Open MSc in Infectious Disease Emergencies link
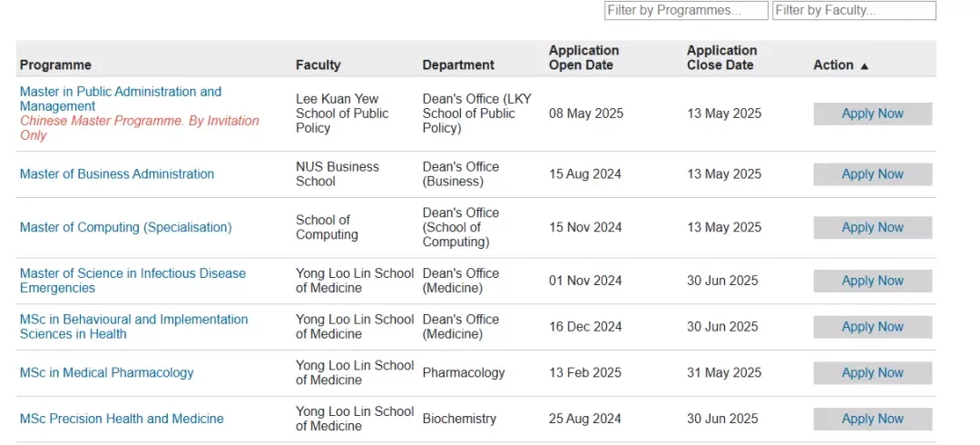This screenshot has width=980, height=445. coord(133,281)
